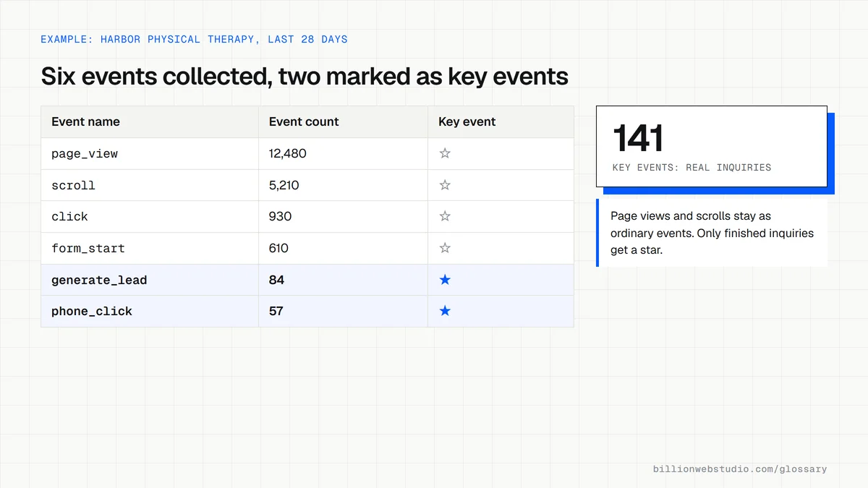Toggle the key event star for scroll
The image size is (868, 488).
click(x=445, y=185)
